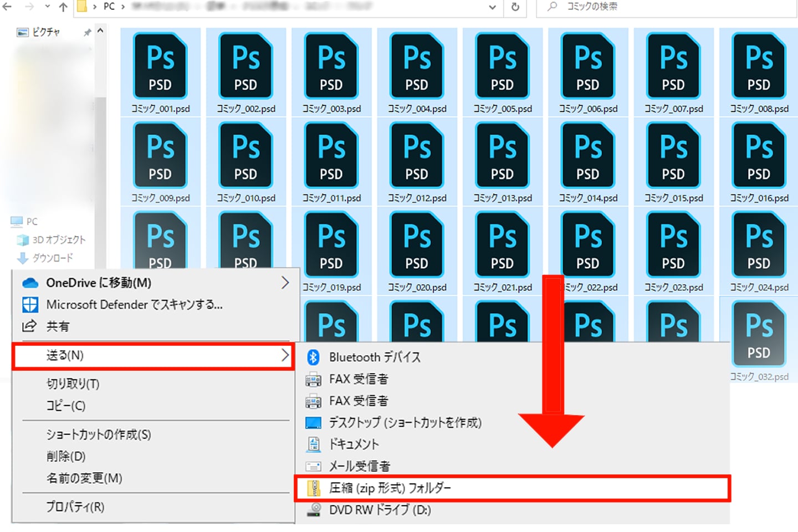Expand the OneDrive に移動 submenu chevron
798x532 pixels.
(x=285, y=283)
